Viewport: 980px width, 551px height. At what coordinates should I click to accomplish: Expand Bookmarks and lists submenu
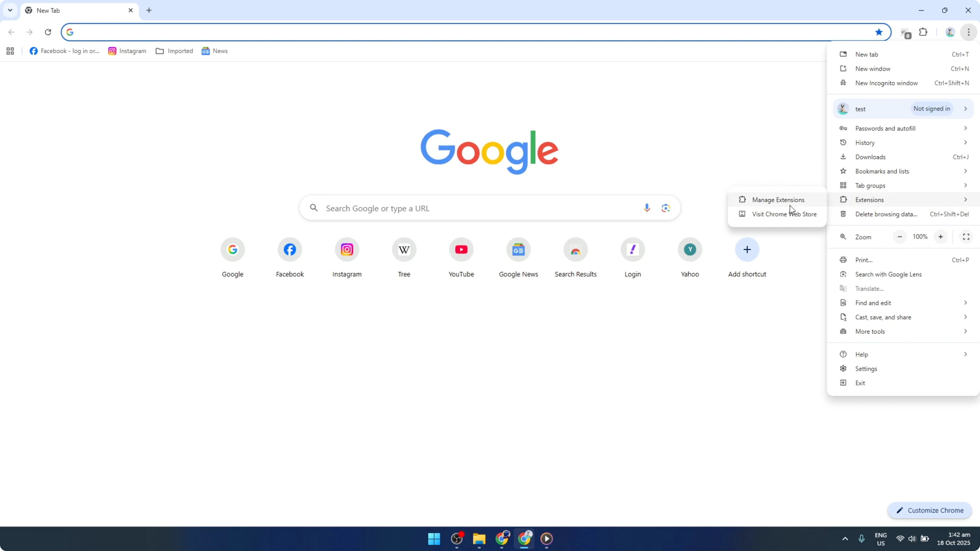pos(904,171)
